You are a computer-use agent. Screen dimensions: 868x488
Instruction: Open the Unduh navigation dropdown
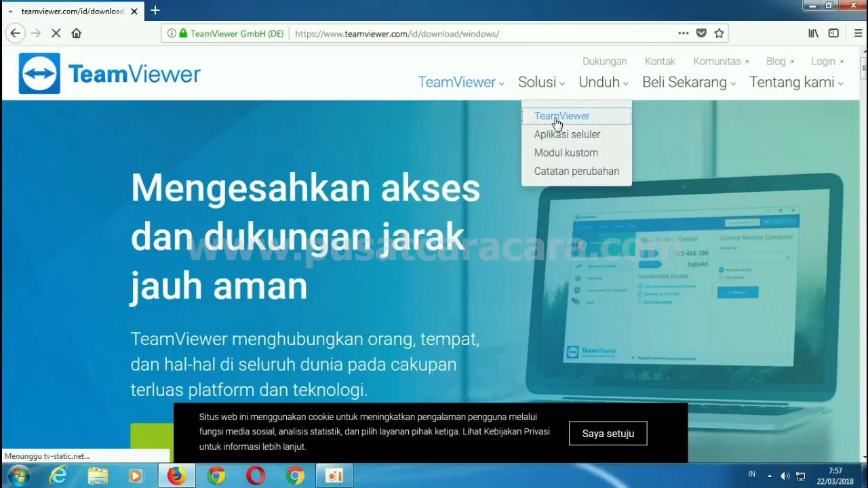click(604, 82)
